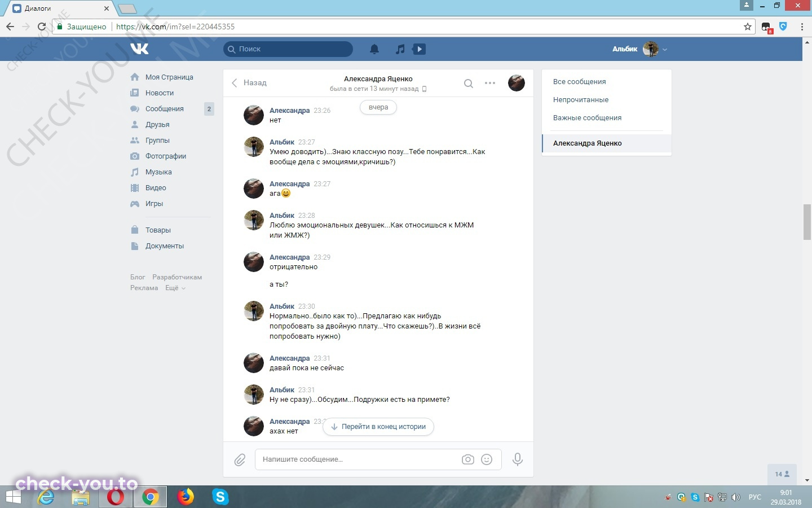Select Александра Яценко dialog tab

pos(607,143)
